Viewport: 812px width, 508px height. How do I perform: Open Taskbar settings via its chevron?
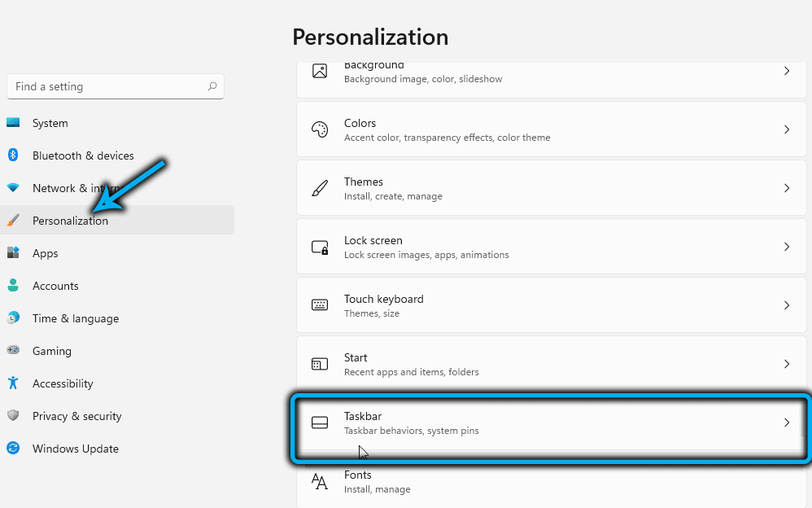point(787,423)
